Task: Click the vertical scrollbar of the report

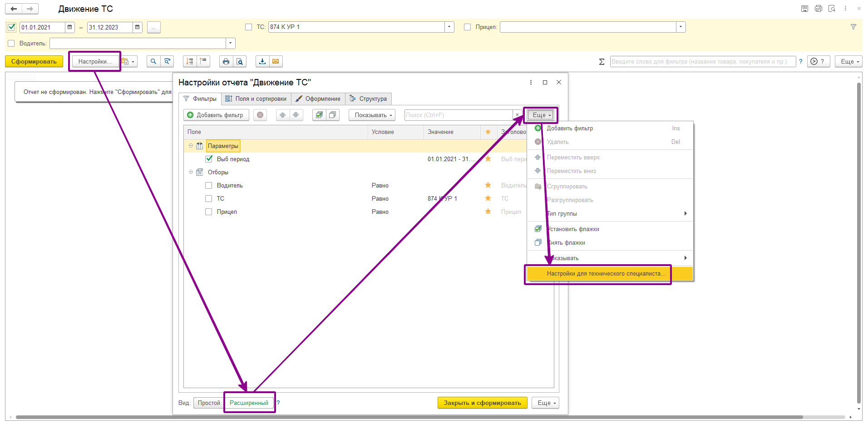Action: coord(859,243)
